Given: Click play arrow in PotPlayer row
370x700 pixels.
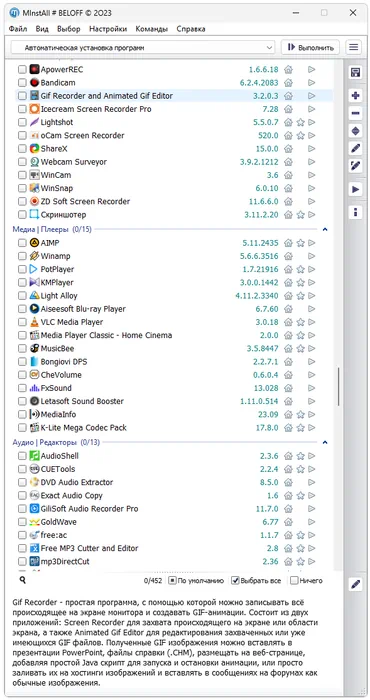Looking at the screenshot, I should (312, 270).
